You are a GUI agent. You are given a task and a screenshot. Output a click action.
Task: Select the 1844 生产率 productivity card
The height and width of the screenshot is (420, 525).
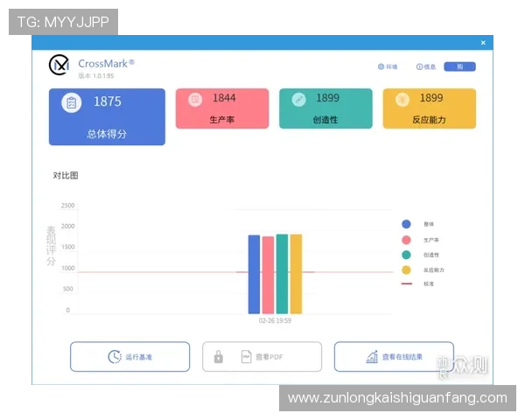click(x=222, y=108)
